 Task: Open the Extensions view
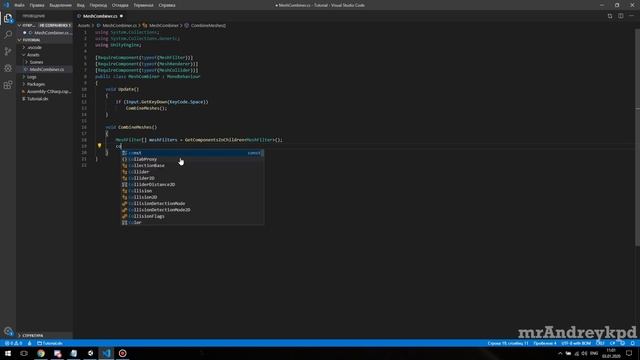(8, 85)
